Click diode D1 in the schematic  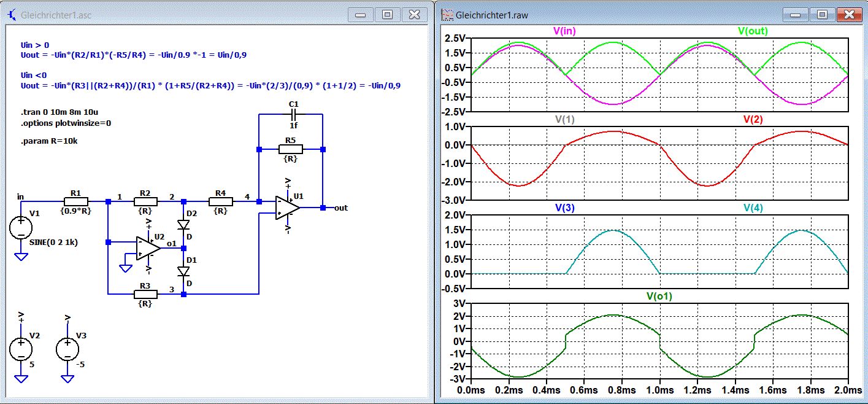coord(183,271)
